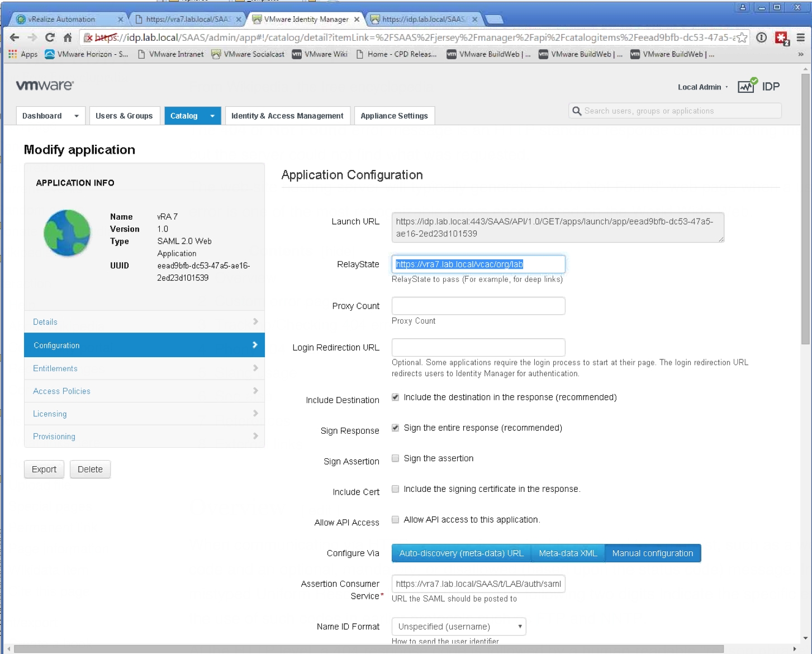Select Meta-data XML option
Screen dimensions: 812x654
point(568,553)
